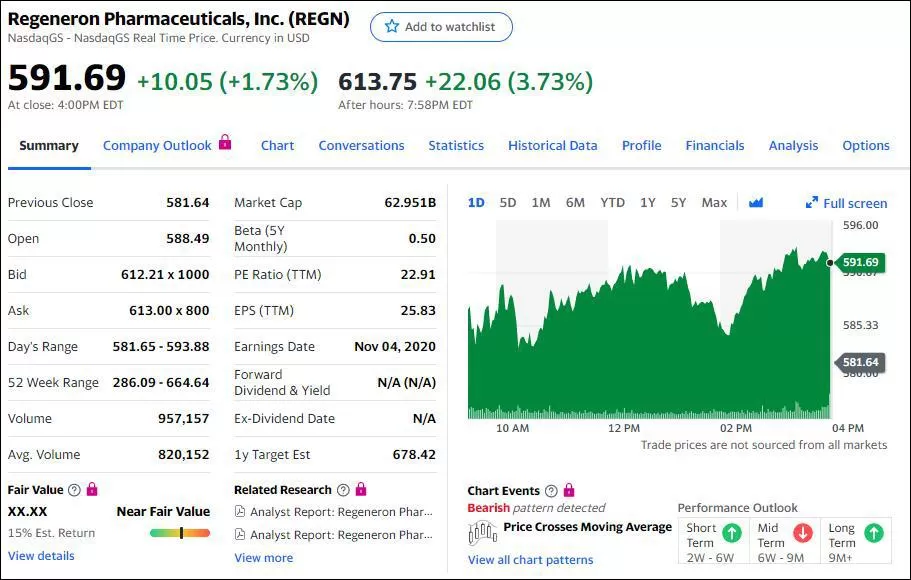Viewport: 911px width, 580px height.
Task: Select the 5D chart range
Action: [x=508, y=202]
